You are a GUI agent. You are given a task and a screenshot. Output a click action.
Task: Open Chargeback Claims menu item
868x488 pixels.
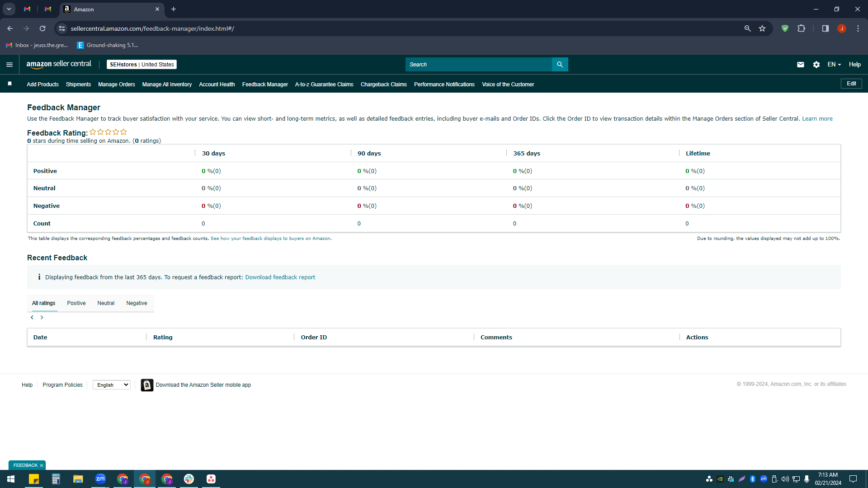384,84
